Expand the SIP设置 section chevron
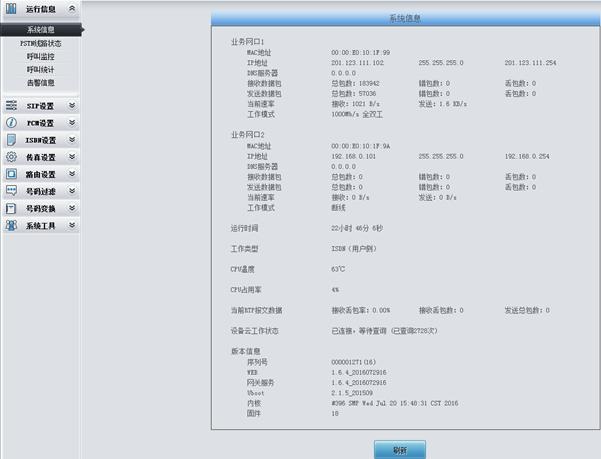The image size is (601, 459). click(72, 105)
